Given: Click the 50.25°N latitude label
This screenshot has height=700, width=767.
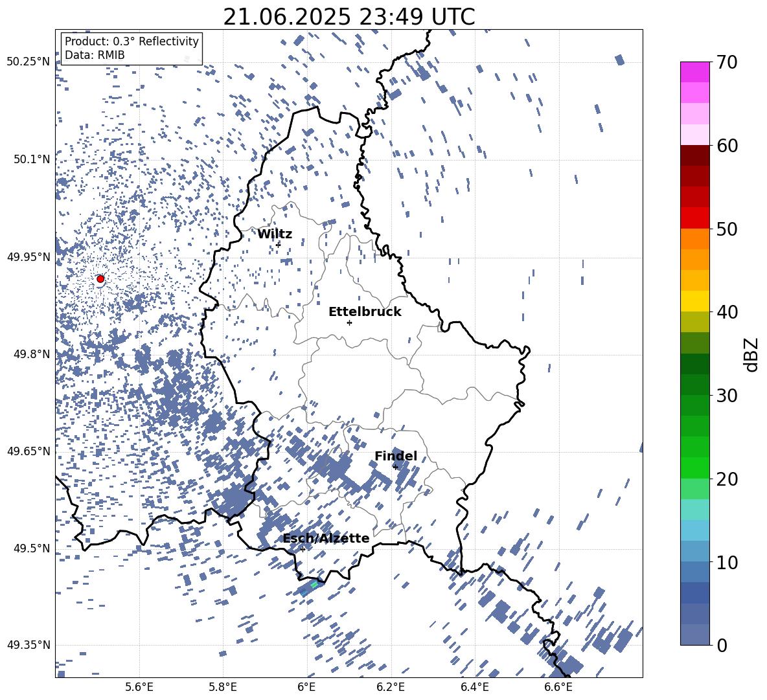Looking at the screenshot, I should pos(29,62).
